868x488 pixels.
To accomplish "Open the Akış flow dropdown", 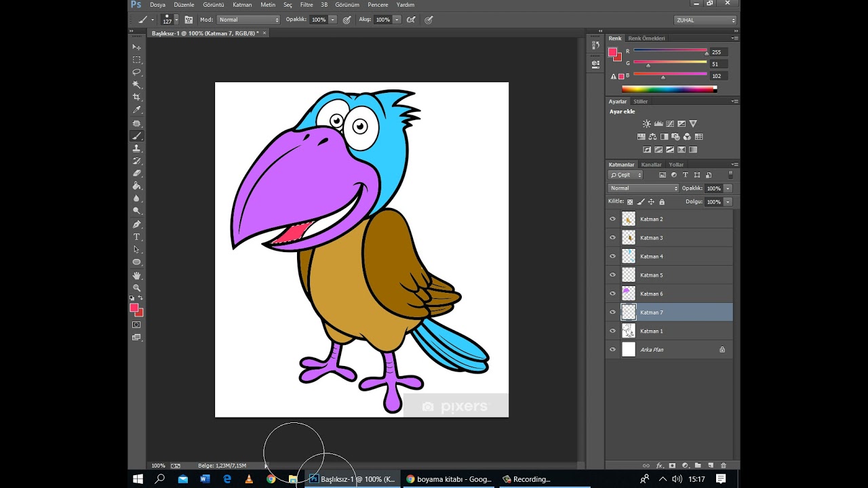I will click(x=397, y=20).
